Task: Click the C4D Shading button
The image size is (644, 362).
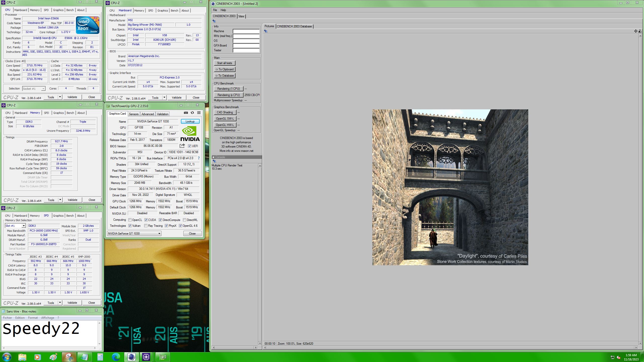Action: pyautogui.click(x=225, y=112)
